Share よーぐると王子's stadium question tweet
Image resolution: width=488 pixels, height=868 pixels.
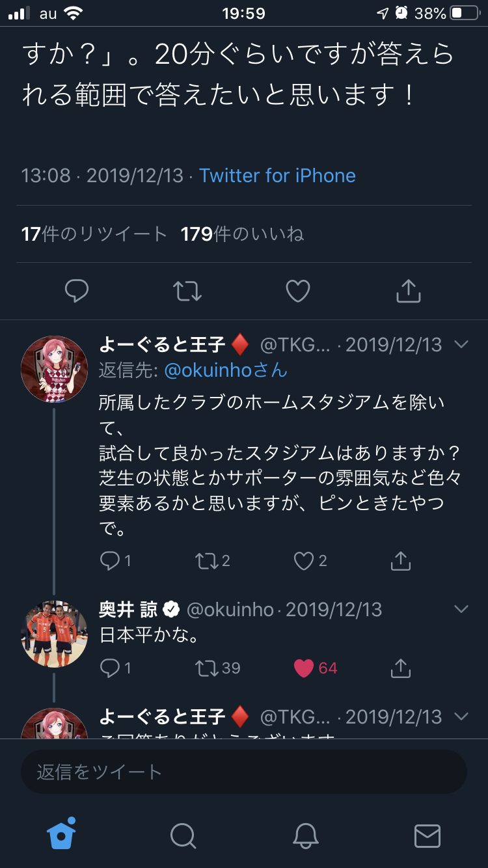pos(401,560)
